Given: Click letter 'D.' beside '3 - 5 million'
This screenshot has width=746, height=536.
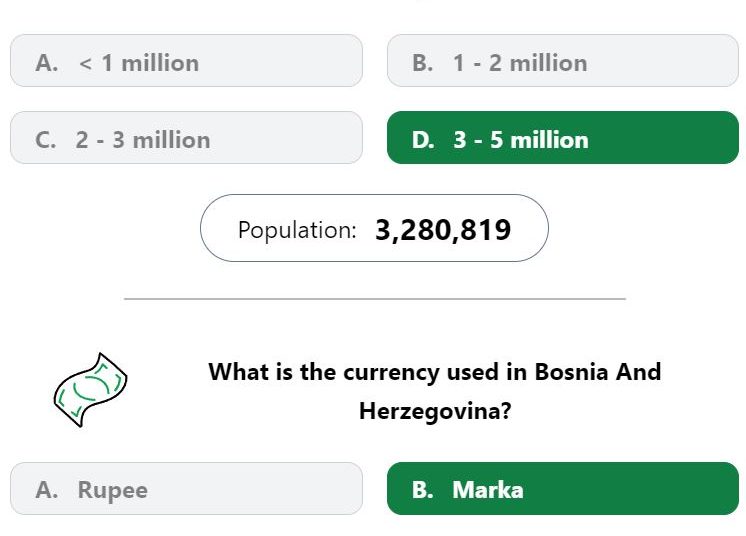Looking at the screenshot, I should pos(423,140).
